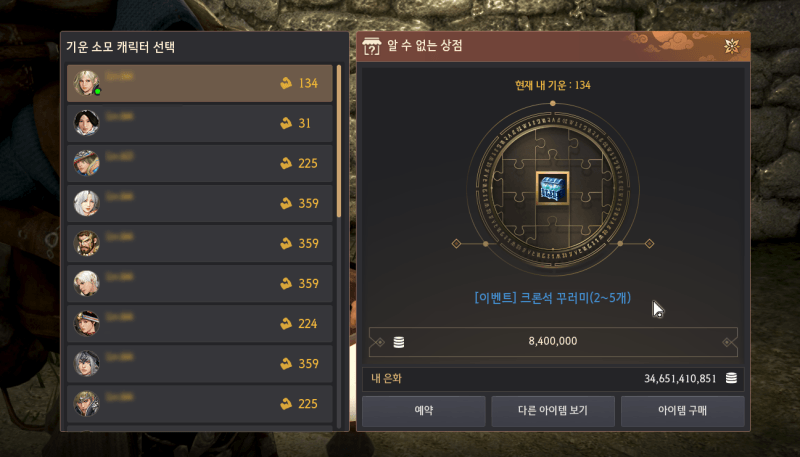This screenshot has width=800, height=457.
Task: Select the character portrait with 134 energy
Action: coord(87,83)
